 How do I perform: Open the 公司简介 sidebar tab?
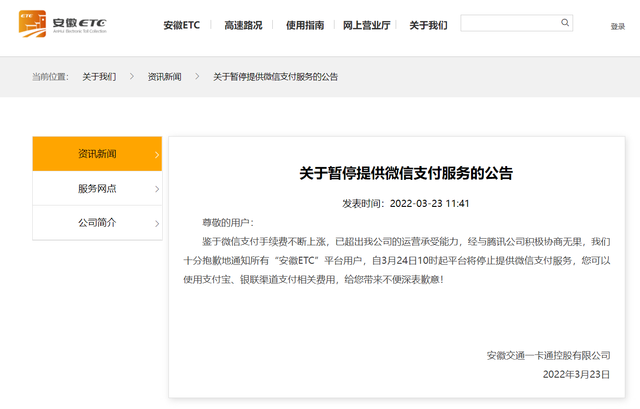(x=97, y=222)
